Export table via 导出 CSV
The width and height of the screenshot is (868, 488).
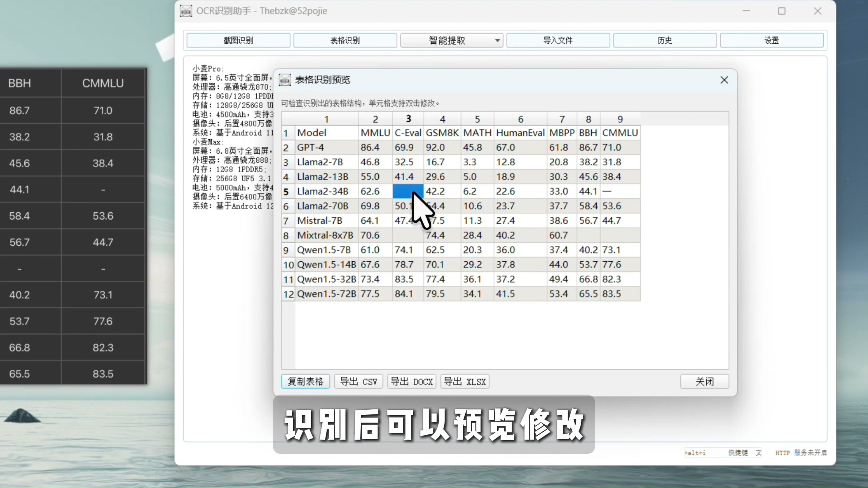(359, 382)
